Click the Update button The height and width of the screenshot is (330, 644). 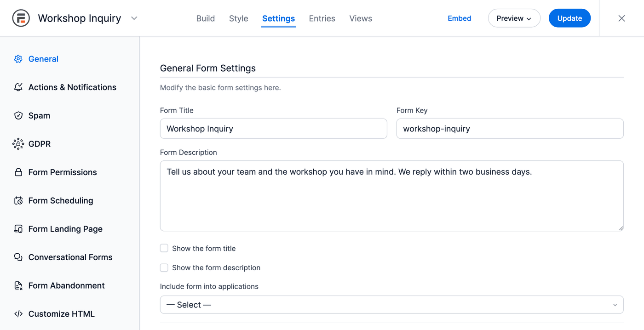(x=569, y=18)
